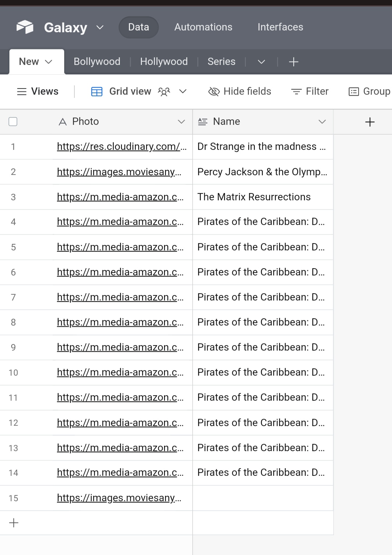Click the Galaxy workspace cube logo
This screenshot has height=555, width=392.
click(24, 27)
